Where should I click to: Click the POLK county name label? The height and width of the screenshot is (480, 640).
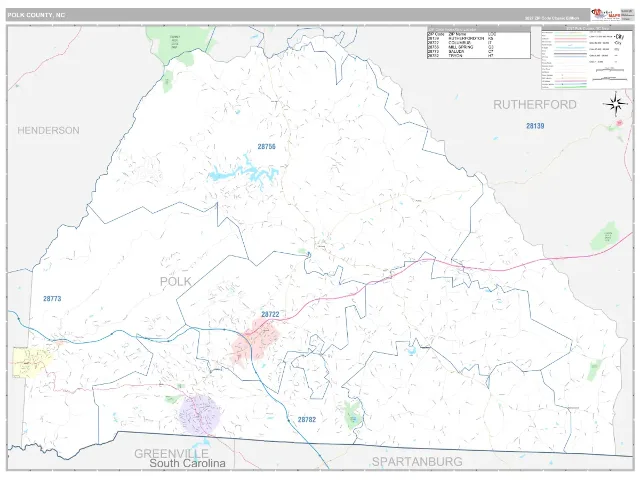point(176,282)
